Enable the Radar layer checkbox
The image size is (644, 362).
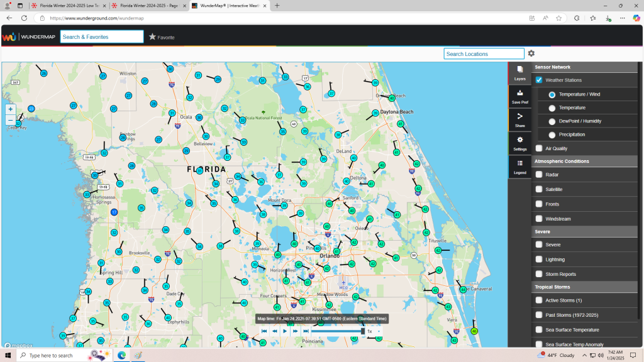click(x=539, y=175)
